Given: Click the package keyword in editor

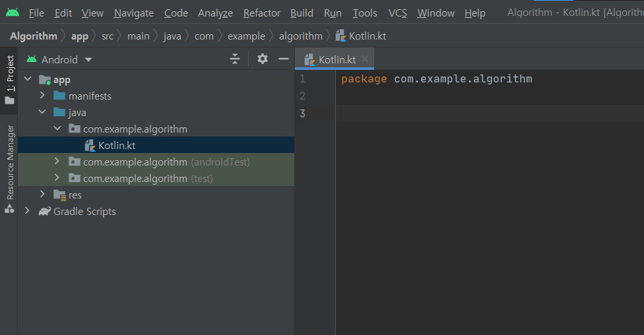Looking at the screenshot, I should pos(364,79).
